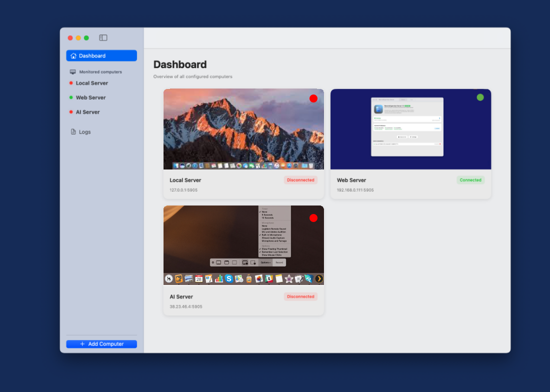Click the Connected badge on Web Server card
Viewport: 550px width, 392px height.
coord(470,180)
